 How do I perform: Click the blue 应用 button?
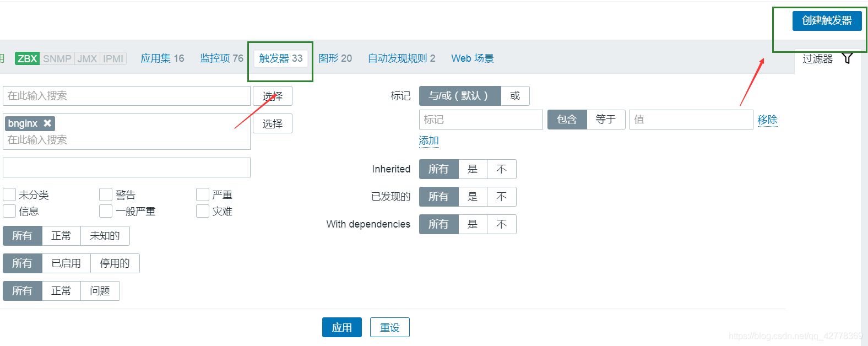click(x=342, y=327)
